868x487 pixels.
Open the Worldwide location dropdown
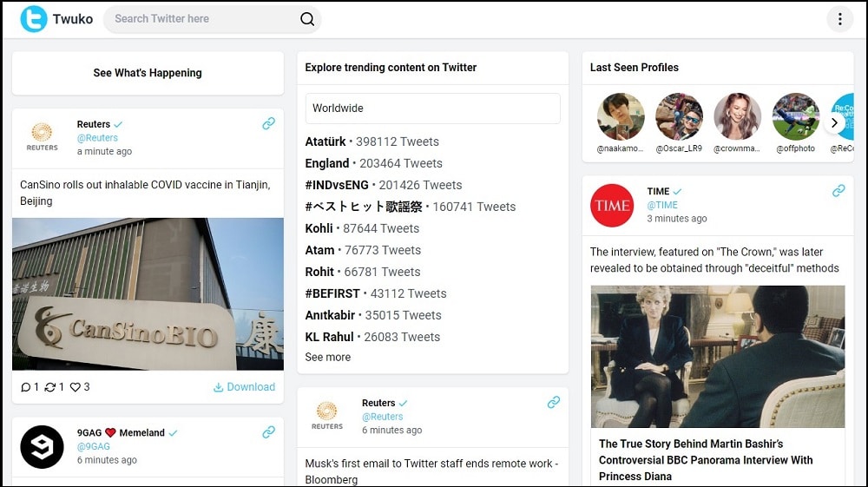click(x=433, y=108)
